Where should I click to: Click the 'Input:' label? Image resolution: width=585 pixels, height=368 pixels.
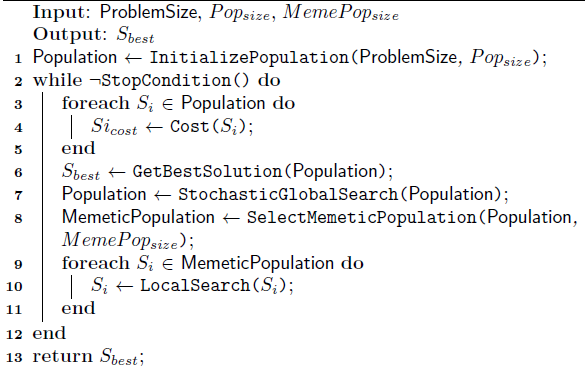click(62, 13)
